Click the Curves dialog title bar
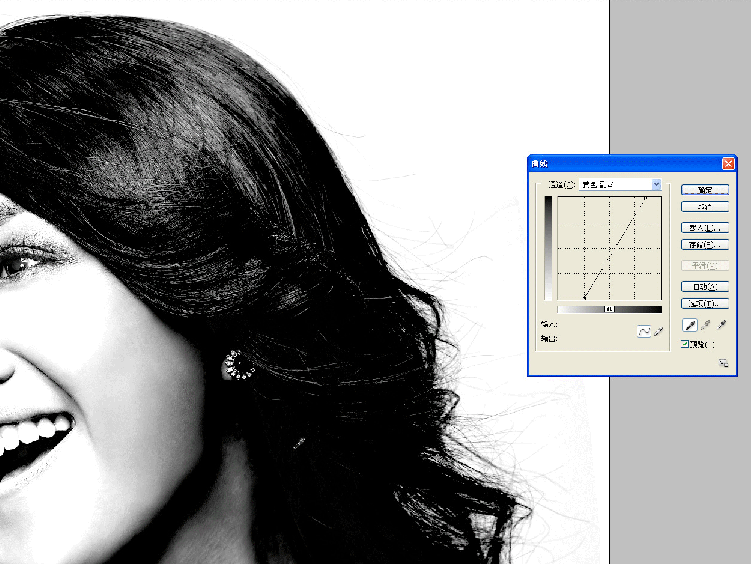 point(620,163)
